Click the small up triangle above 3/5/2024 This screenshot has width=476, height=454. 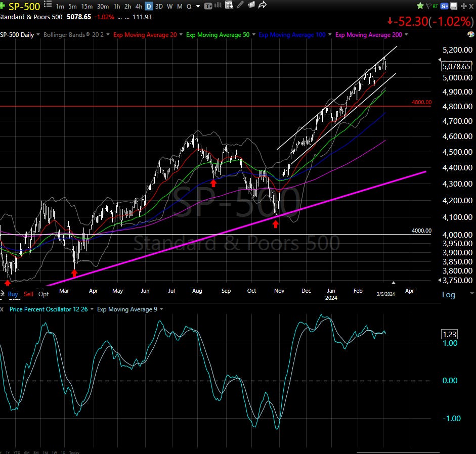394,283
